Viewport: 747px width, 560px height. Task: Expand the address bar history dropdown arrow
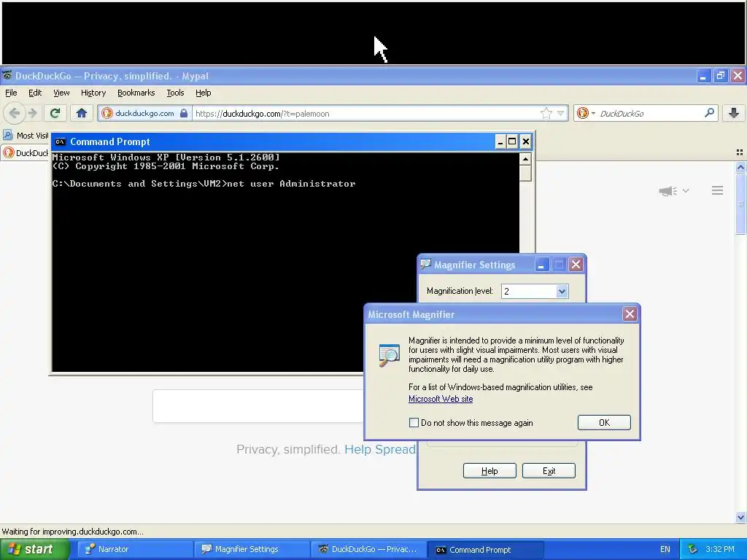pyautogui.click(x=561, y=113)
